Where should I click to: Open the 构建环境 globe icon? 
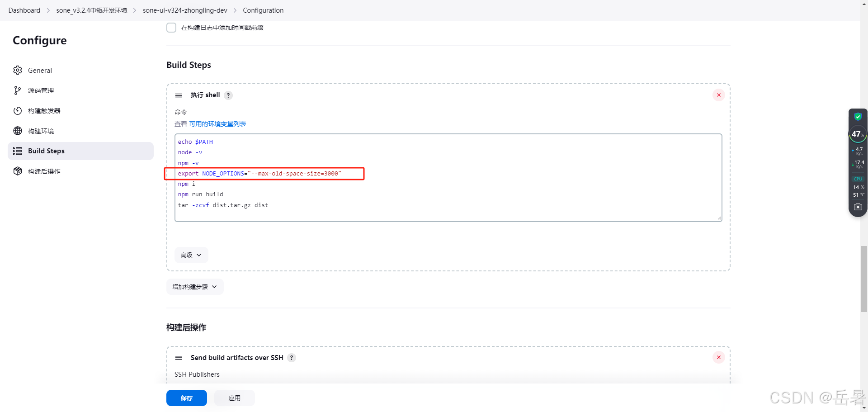tap(18, 131)
